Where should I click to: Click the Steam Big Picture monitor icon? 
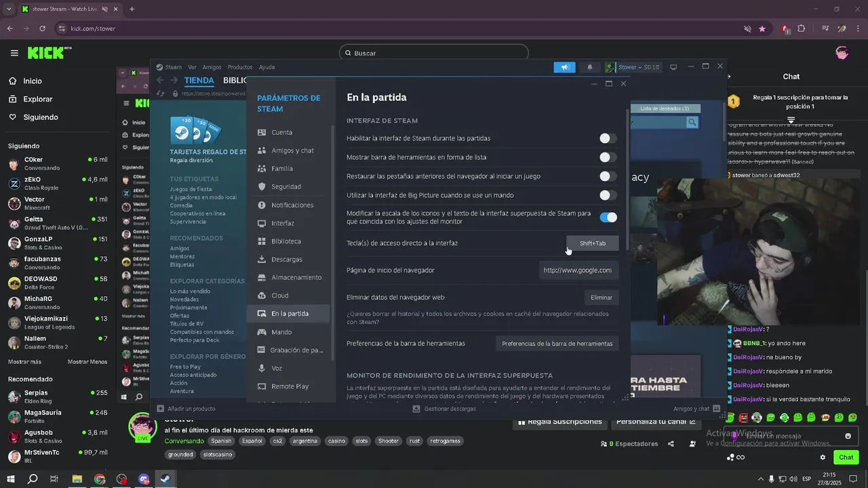[673, 67]
